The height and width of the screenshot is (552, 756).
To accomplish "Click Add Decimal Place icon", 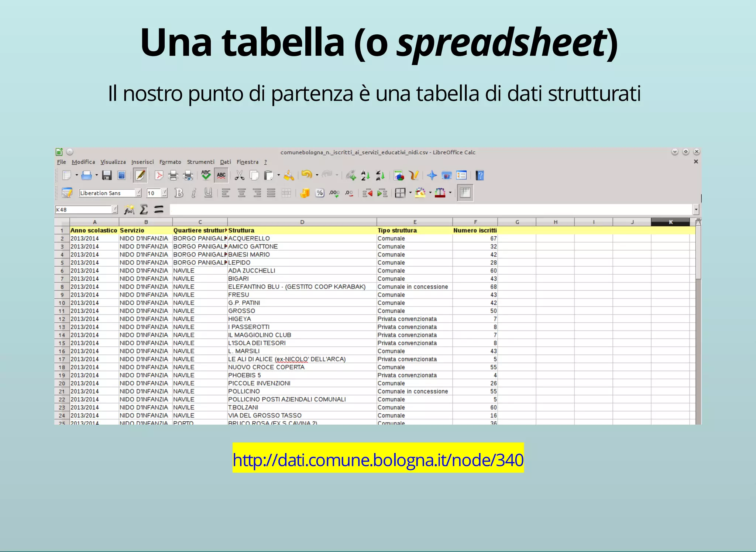I will click(334, 193).
